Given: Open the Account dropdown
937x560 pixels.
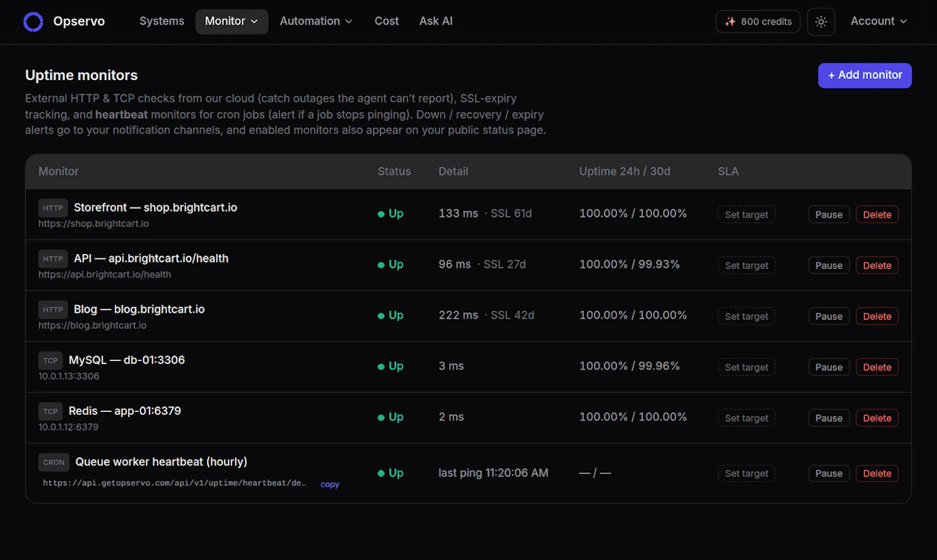Looking at the screenshot, I should tap(878, 22).
